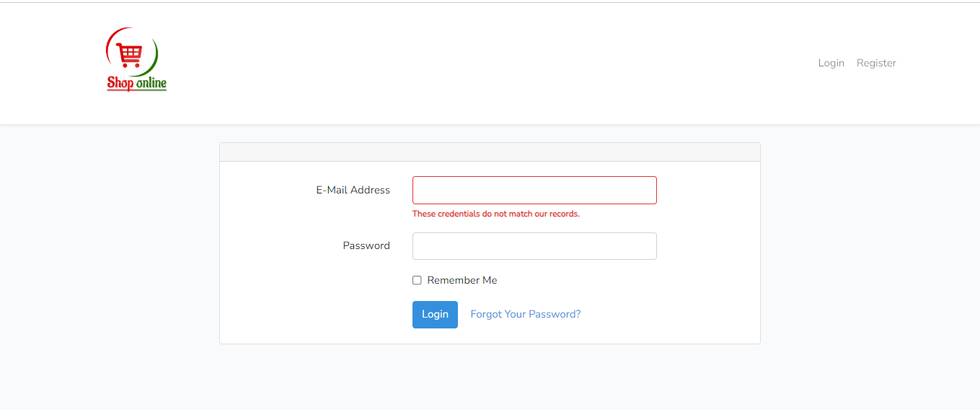Open the Login page from top navigation
Viewport: 980px width, 410px height.
(831, 63)
